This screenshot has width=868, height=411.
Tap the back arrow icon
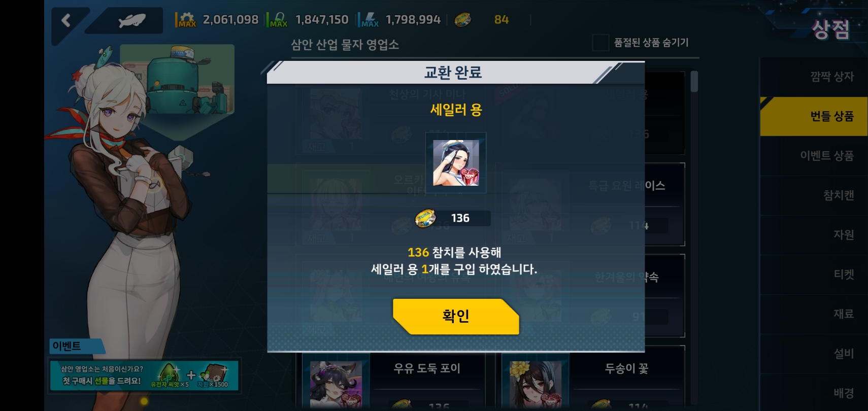[x=66, y=20]
